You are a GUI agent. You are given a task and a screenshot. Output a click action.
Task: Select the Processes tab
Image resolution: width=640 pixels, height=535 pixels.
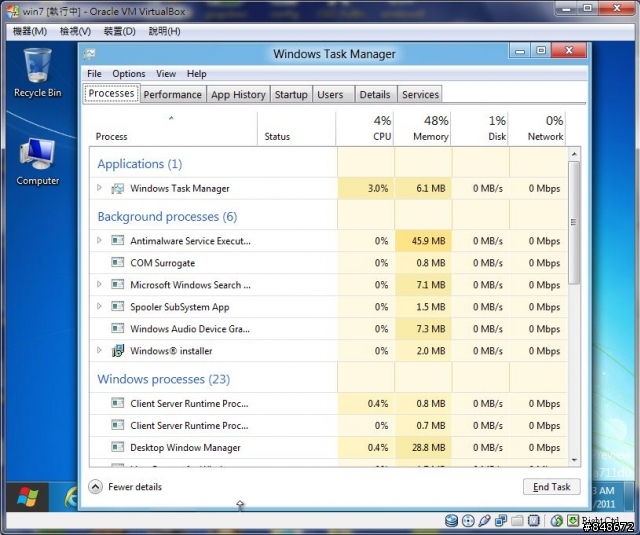[111, 93]
